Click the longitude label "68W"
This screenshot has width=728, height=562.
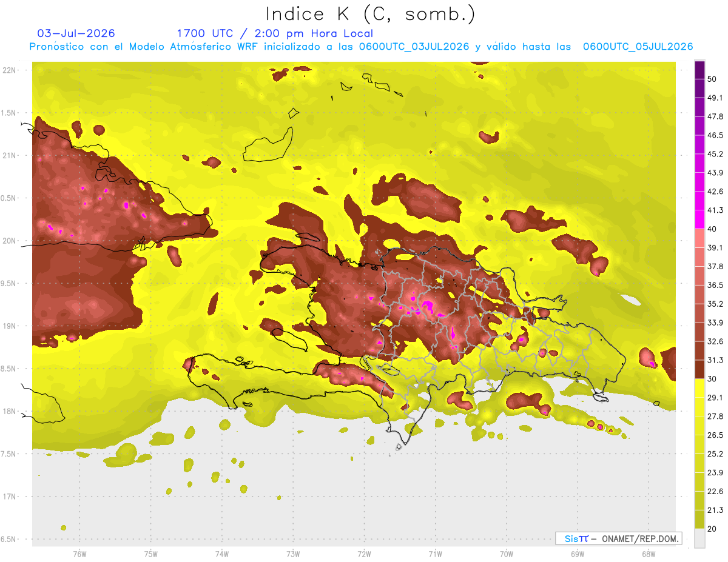[648, 554]
